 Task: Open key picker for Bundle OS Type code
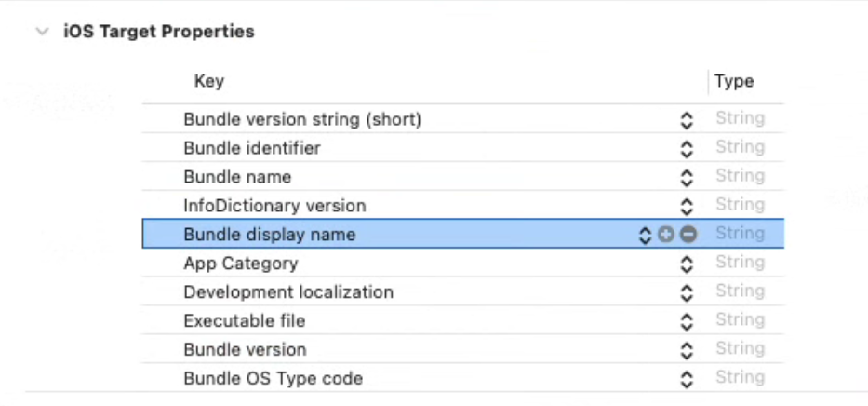click(687, 379)
